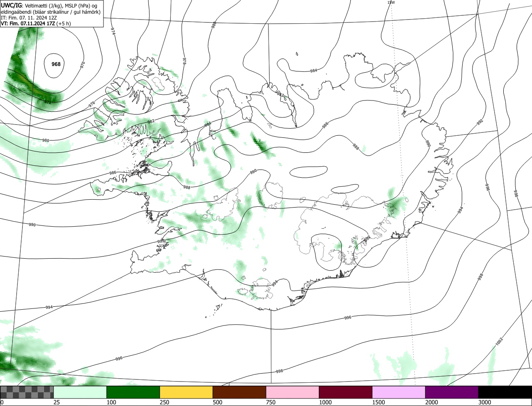Image resolution: width=532 pixels, height=406 pixels.
Task: Click the purple 2000–3000 legend swatch
Action: click(x=452, y=392)
